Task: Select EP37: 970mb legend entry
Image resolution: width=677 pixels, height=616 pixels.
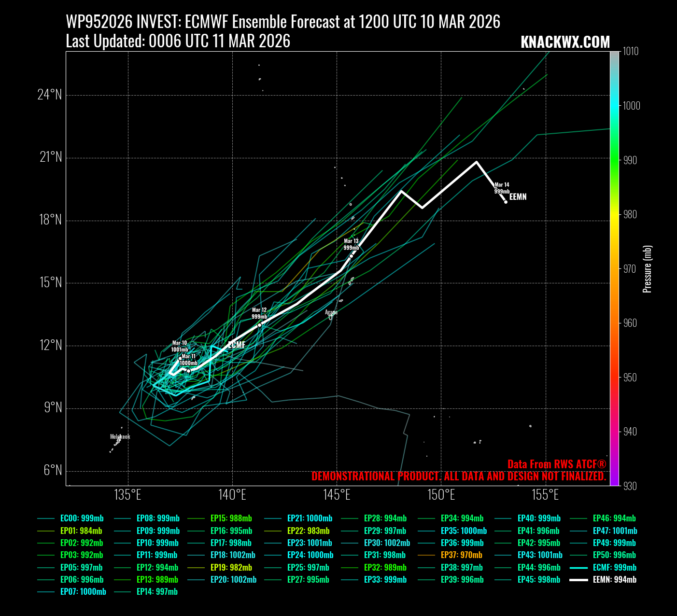Action: (x=461, y=555)
